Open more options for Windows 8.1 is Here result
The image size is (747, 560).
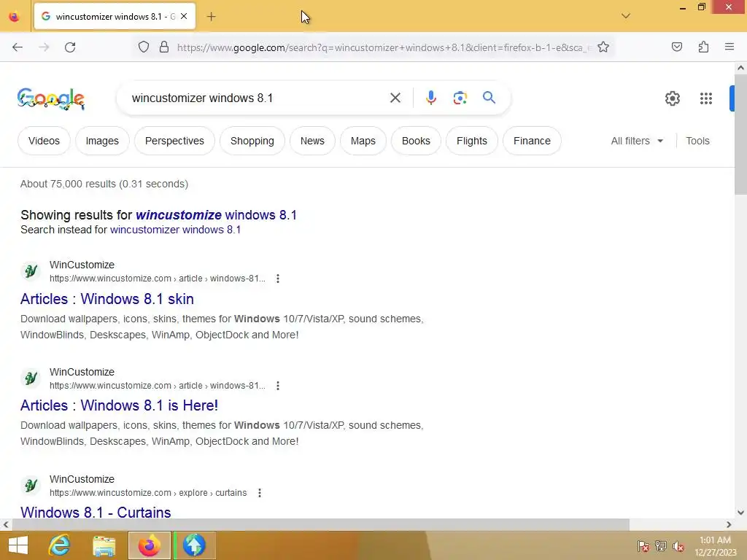[278, 386]
